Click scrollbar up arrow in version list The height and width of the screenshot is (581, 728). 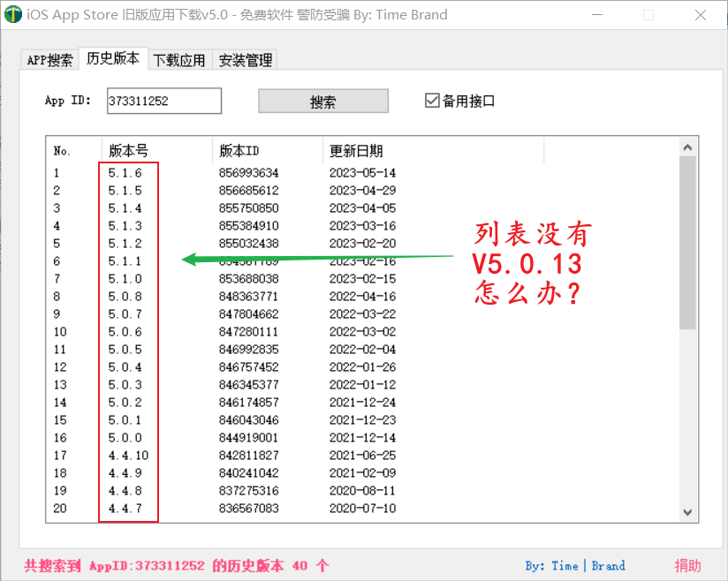tap(687, 147)
